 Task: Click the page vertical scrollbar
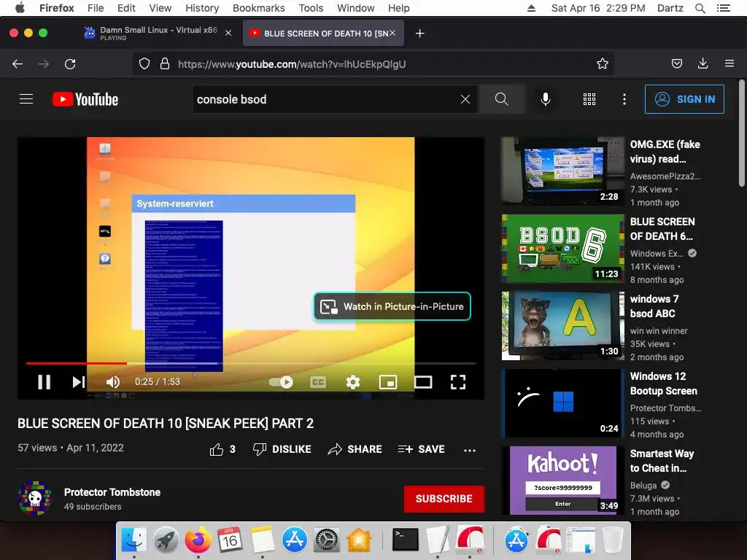(742, 133)
